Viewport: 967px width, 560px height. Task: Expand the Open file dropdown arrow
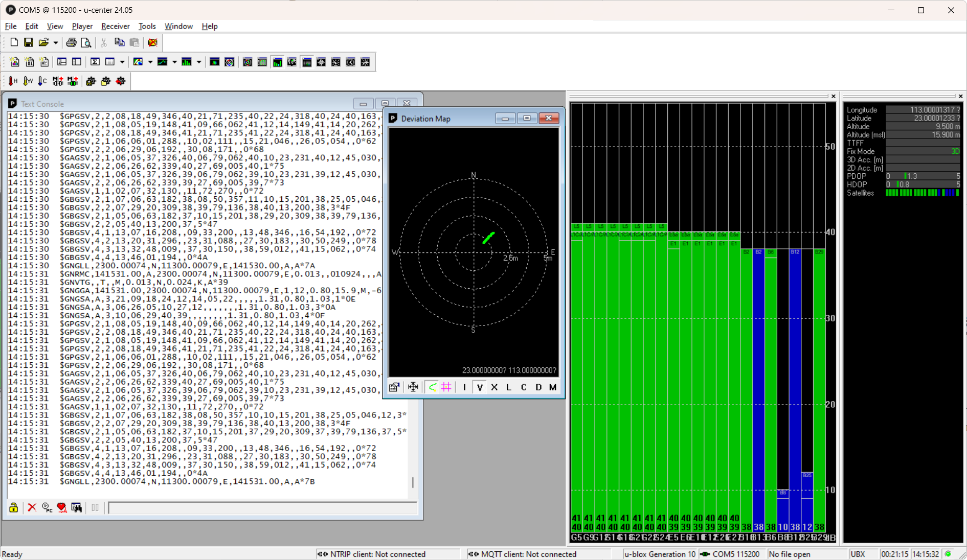point(55,43)
